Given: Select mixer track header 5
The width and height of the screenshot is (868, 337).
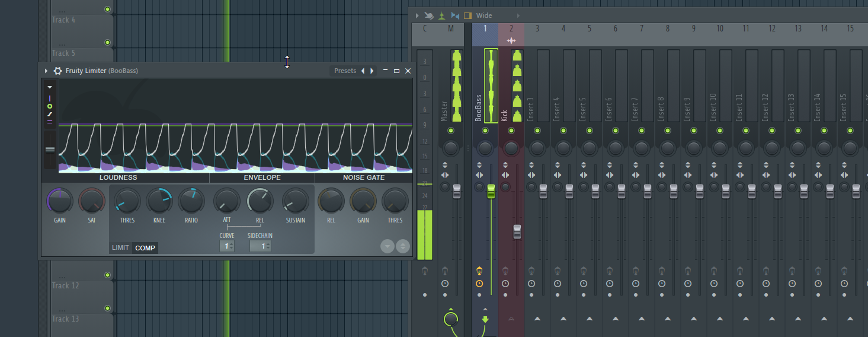Looking at the screenshot, I should coord(590,28).
